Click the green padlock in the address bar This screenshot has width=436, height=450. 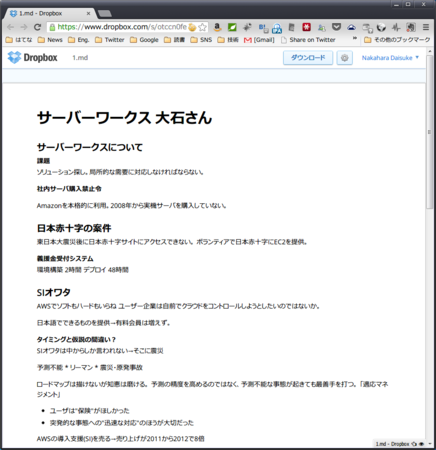[x=52, y=27]
